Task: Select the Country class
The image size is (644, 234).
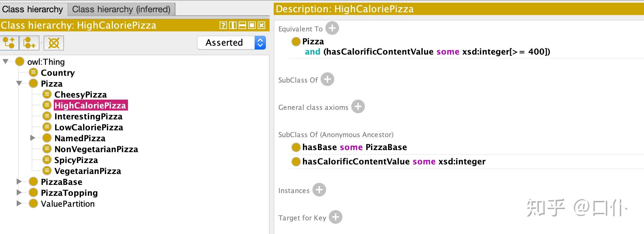Action: [x=58, y=73]
